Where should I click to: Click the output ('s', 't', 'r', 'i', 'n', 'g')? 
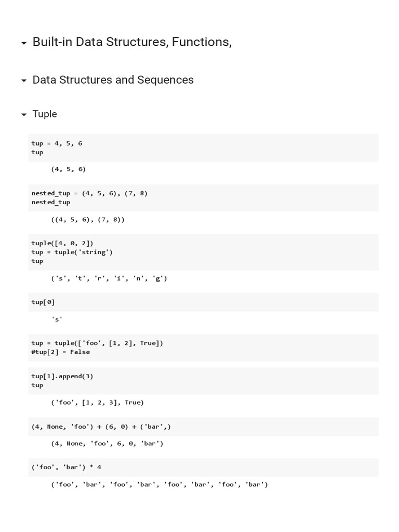click(109, 278)
